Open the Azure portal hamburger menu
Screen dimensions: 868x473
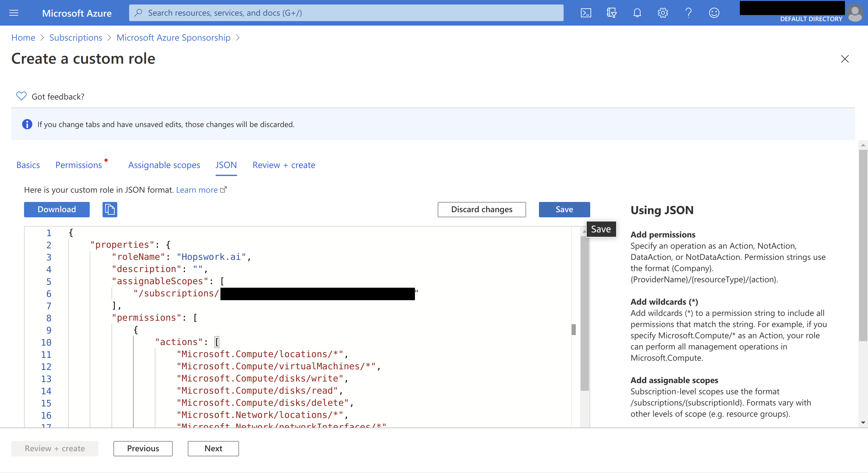pyautogui.click(x=14, y=13)
